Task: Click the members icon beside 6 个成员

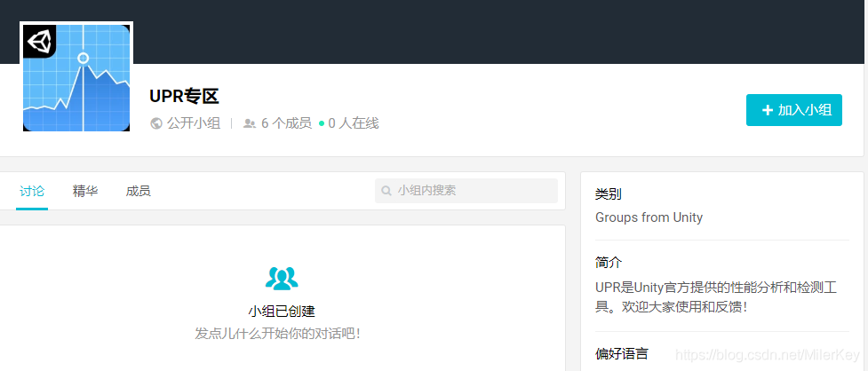Action: pos(250,124)
